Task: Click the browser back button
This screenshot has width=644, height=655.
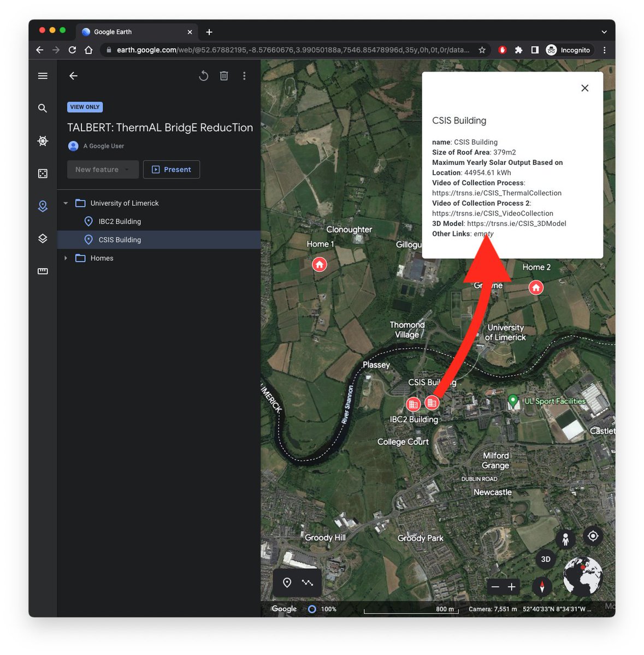Action: click(x=39, y=50)
